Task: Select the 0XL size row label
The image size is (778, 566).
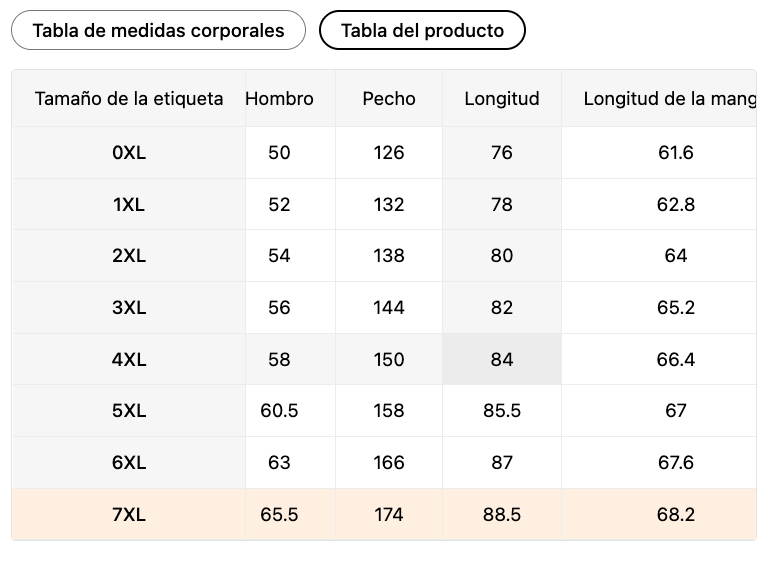Action: tap(129, 153)
